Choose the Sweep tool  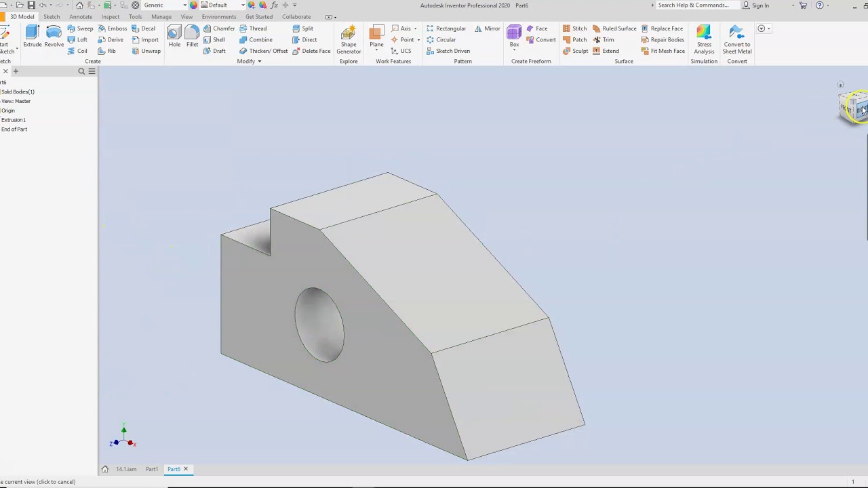click(80, 28)
